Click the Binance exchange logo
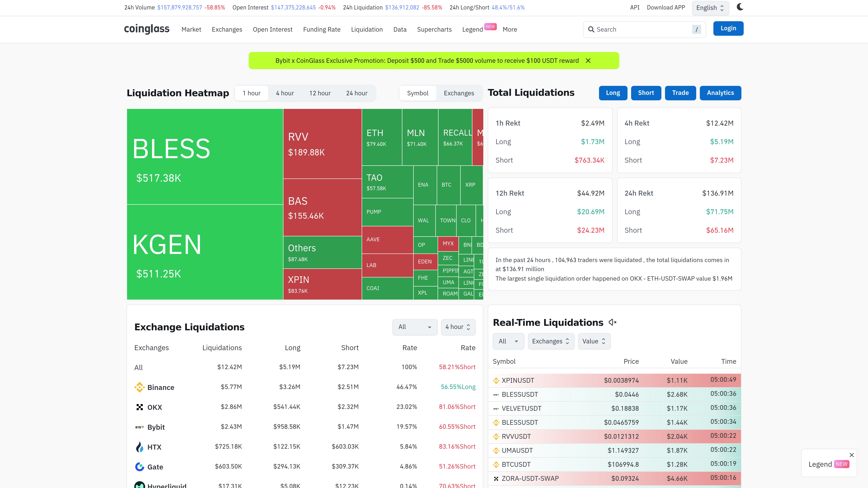868x488 pixels. point(139,387)
